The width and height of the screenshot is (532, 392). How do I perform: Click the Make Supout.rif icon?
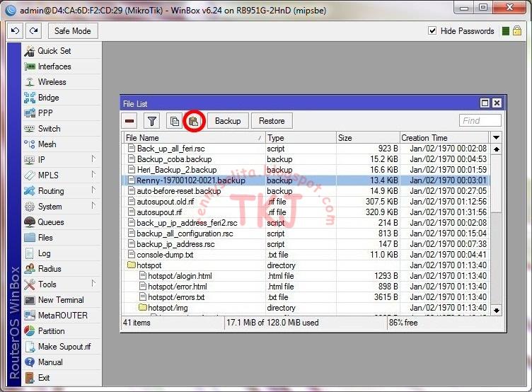point(30,347)
